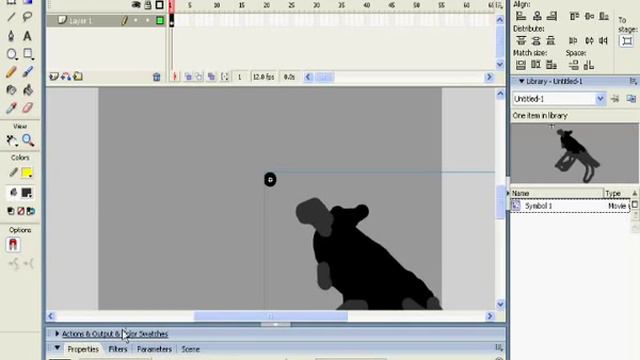
Task: Toggle Layer 1 visibility dot
Action: [136, 20]
